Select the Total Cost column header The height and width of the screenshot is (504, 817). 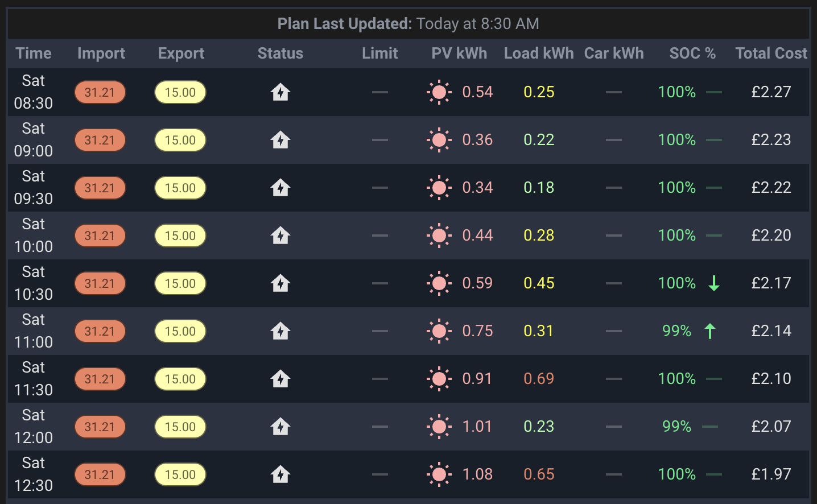771,53
